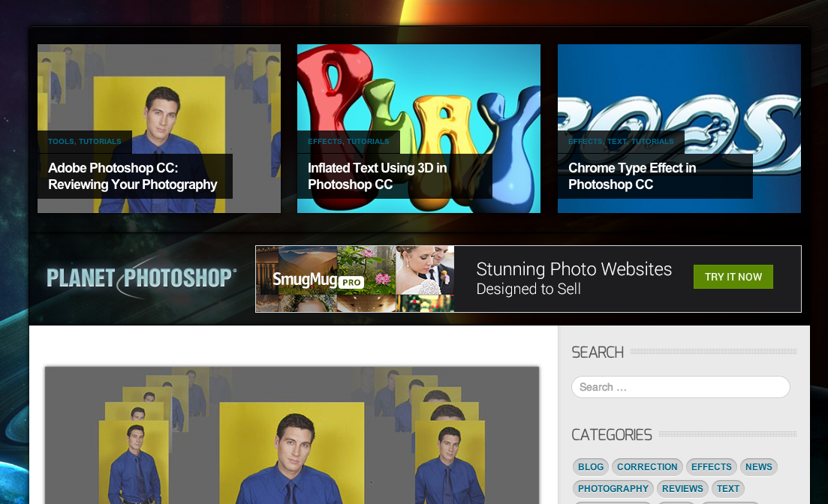Viewport: 828px width, 504px height.
Task: Select TUTORIALS tag on Inflated Text card
Action: [x=368, y=142]
